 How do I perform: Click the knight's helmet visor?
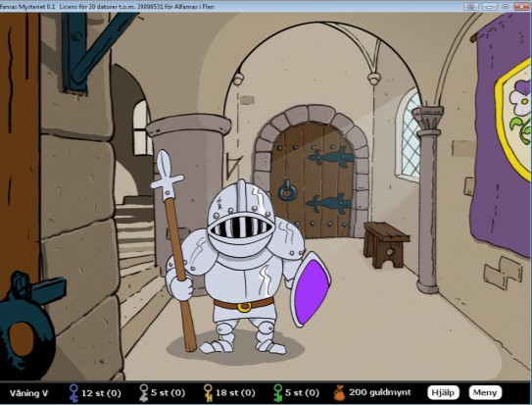pos(241,227)
